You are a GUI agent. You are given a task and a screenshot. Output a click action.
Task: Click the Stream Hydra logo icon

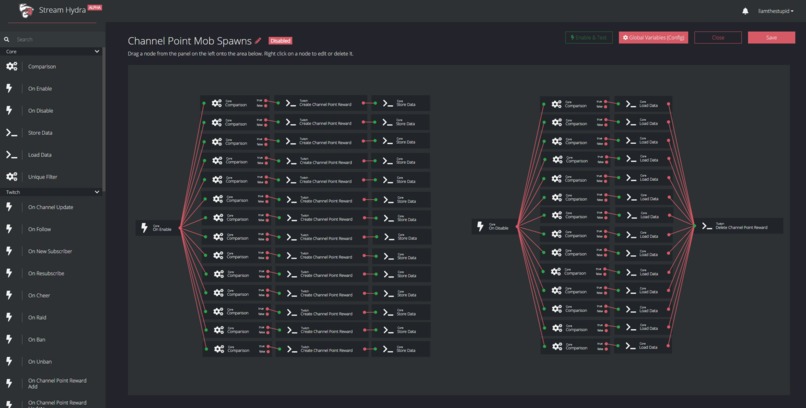[x=26, y=10]
